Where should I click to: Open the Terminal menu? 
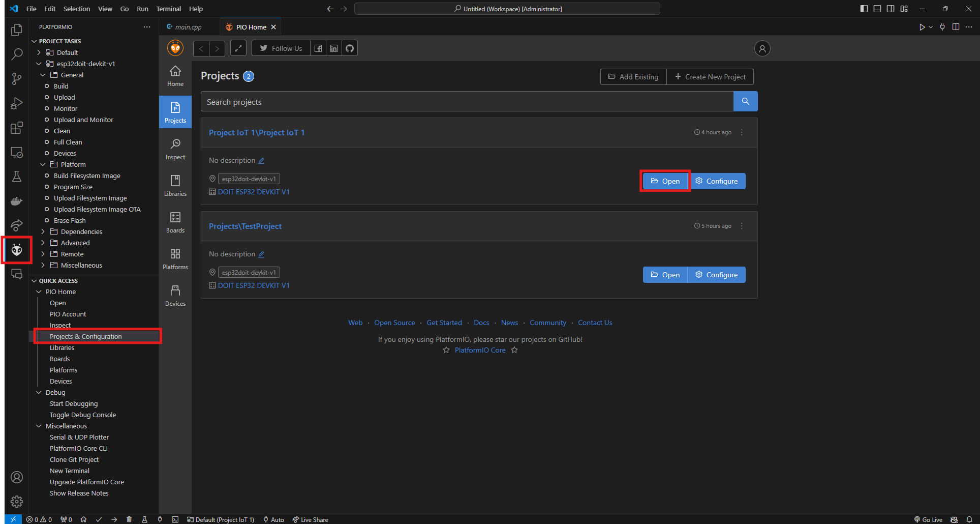[x=168, y=9]
